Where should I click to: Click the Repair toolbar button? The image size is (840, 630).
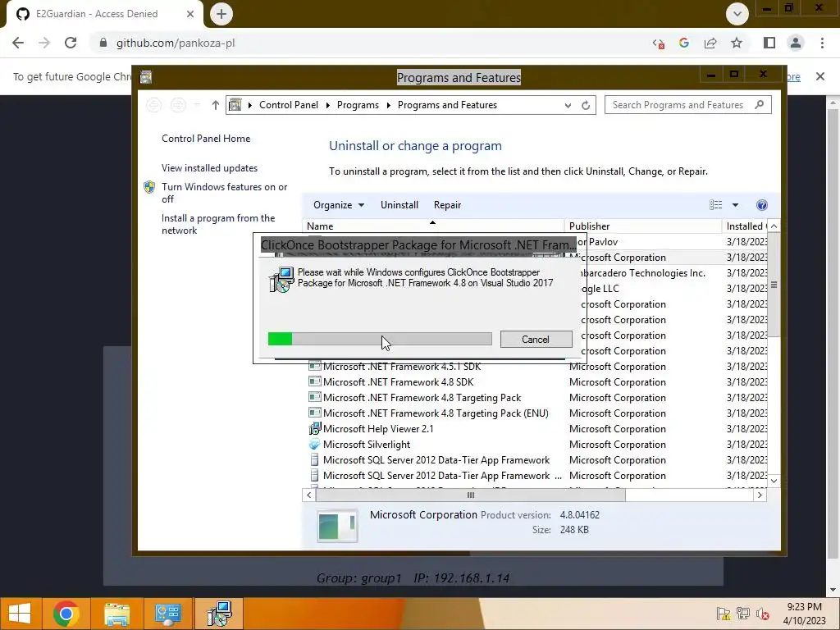(447, 204)
